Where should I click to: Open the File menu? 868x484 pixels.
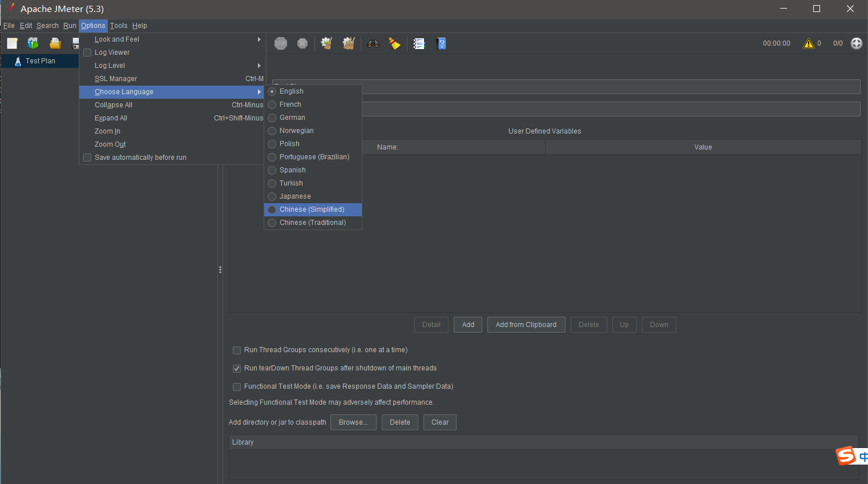tap(9, 26)
